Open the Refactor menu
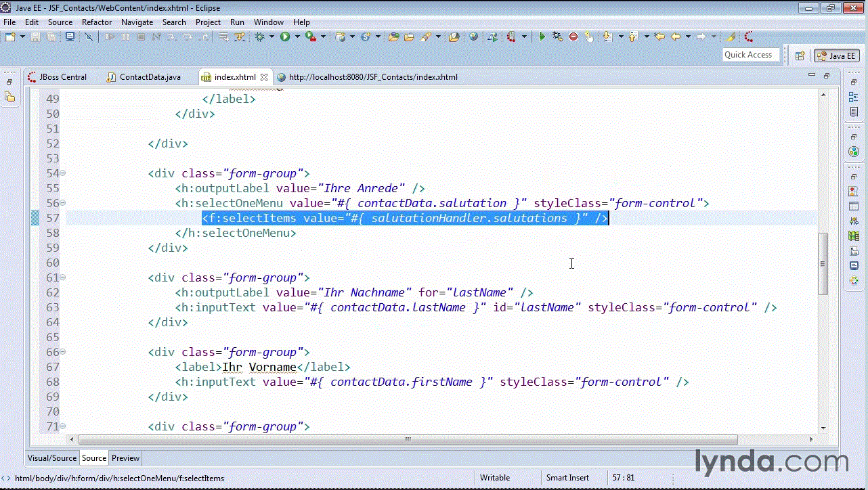The image size is (868, 490). (97, 22)
